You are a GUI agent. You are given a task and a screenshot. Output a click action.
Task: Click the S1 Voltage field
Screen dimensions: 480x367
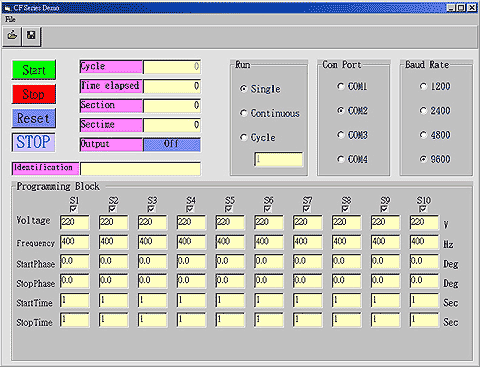click(x=75, y=222)
